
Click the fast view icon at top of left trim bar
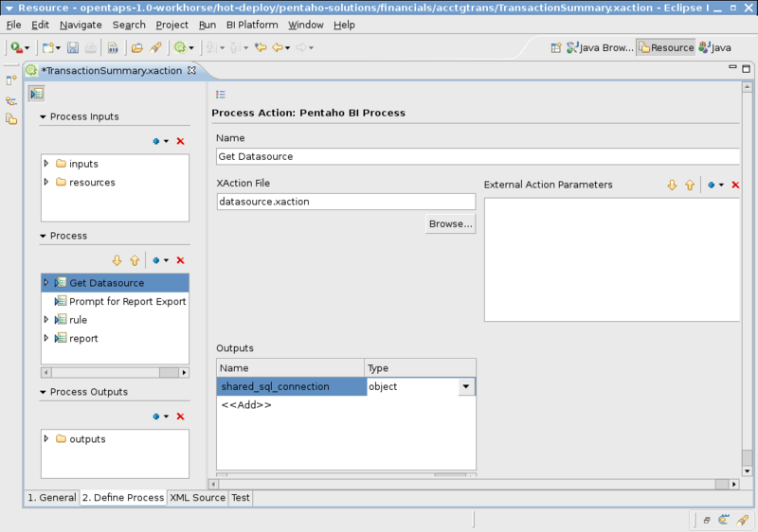tap(11, 80)
